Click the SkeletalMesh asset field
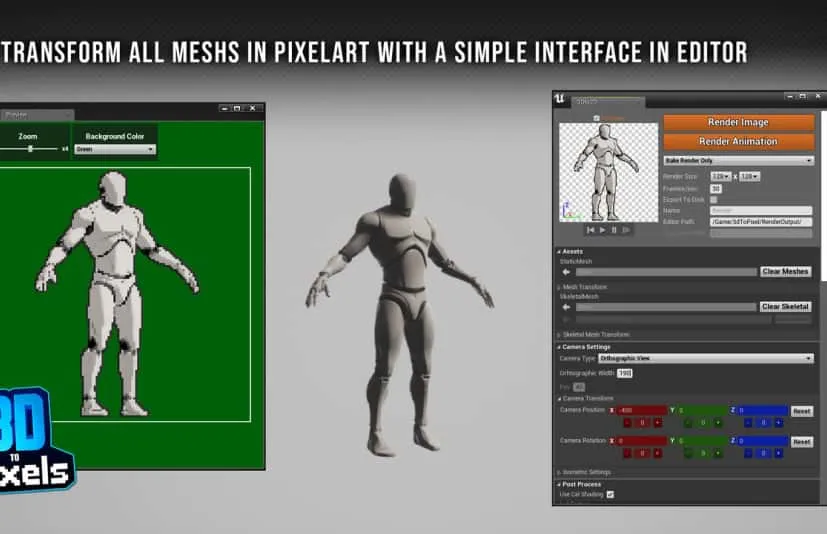 click(x=666, y=307)
